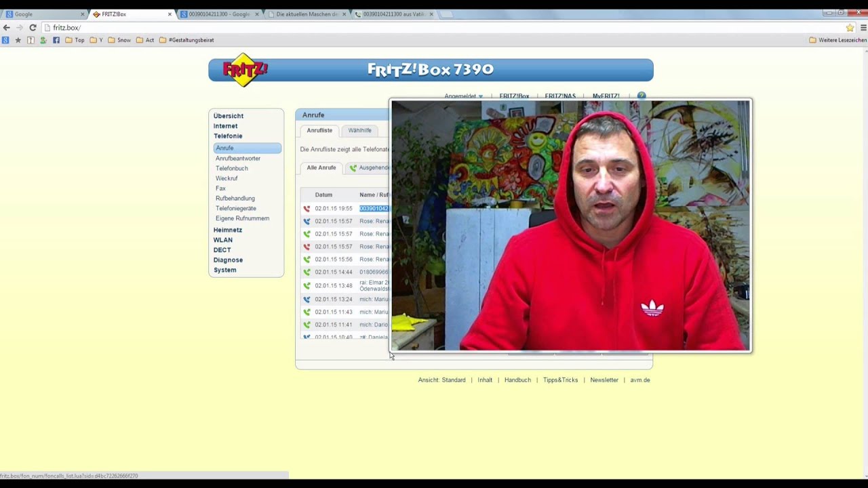
Task: Click the green call icon at 11:41
Action: 307,325
